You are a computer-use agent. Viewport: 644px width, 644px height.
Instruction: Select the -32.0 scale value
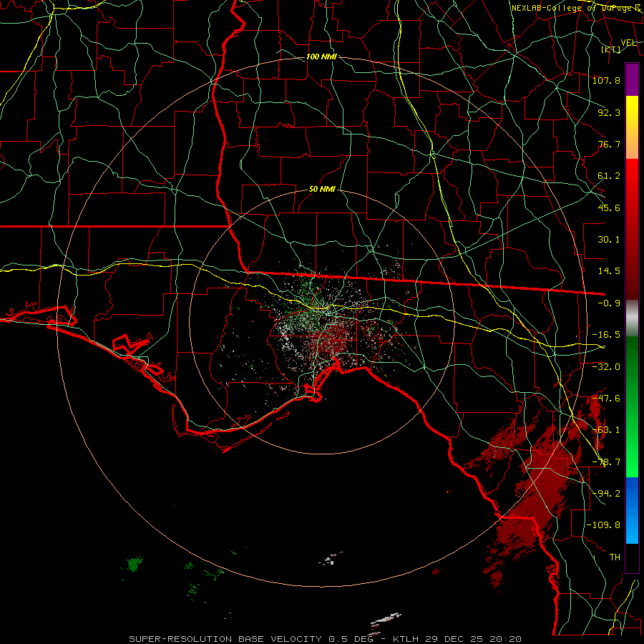tap(606, 366)
